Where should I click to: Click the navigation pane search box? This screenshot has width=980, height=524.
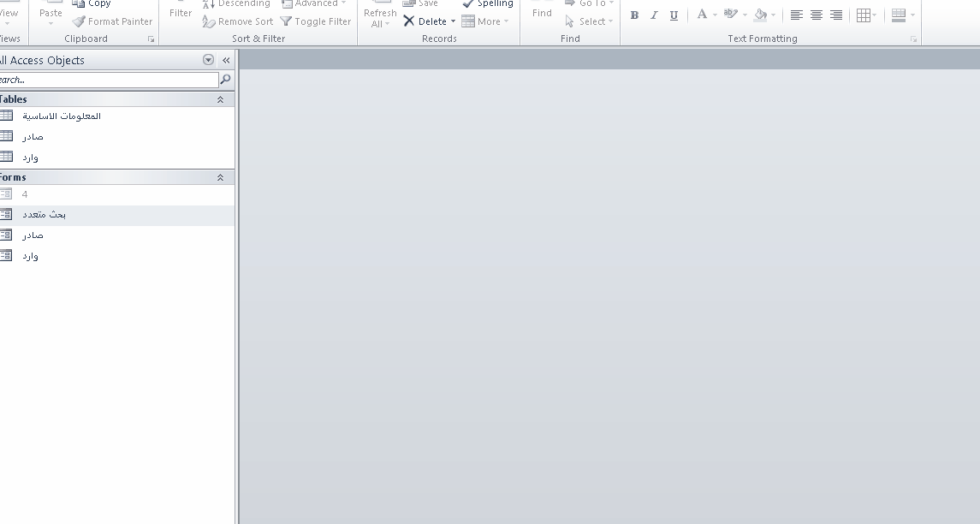pyautogui.click(x=110, y=80)
